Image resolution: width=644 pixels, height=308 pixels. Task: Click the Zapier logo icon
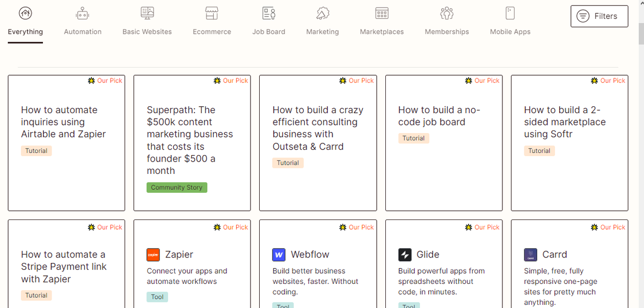153,254
